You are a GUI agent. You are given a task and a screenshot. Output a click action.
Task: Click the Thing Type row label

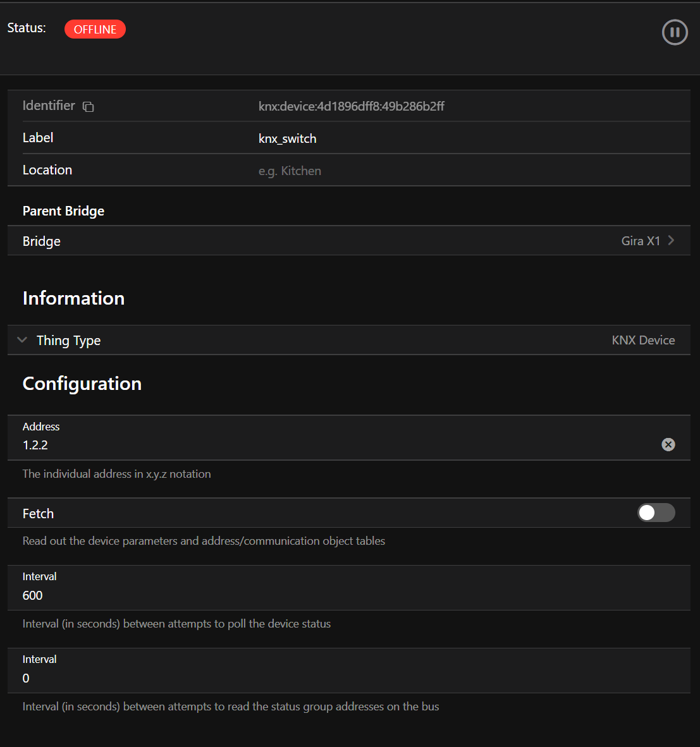[68, 341]
